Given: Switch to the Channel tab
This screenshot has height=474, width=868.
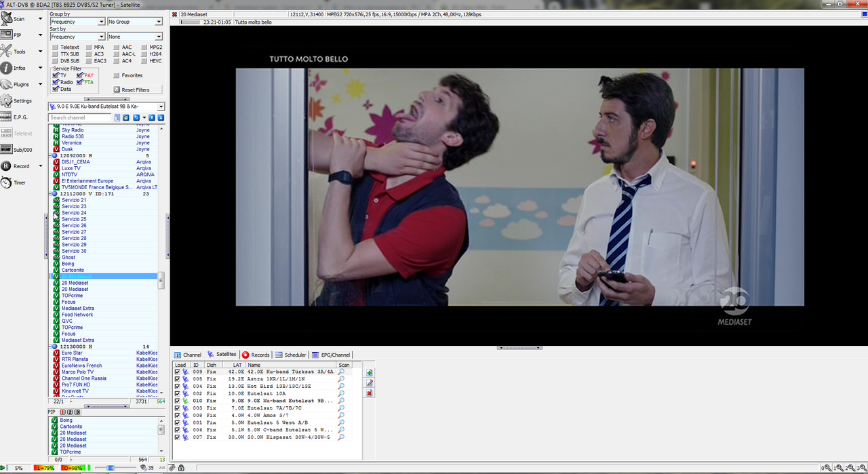Looking at the screenshot, I should [188, 355].
